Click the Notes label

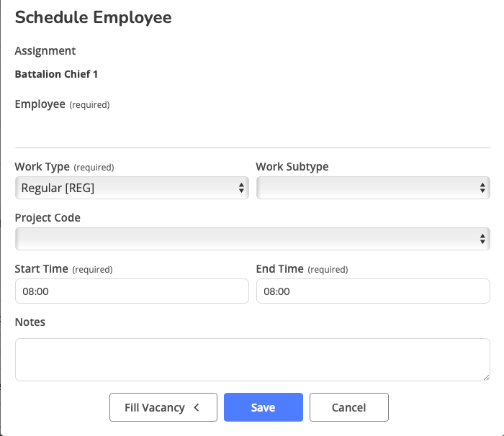(30, 322)
